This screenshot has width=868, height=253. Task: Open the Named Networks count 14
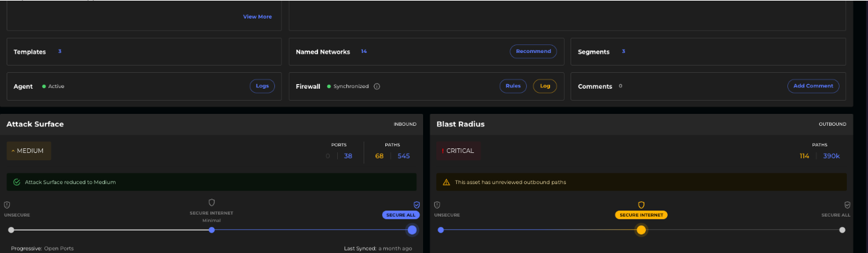click(x=364, y=52)
